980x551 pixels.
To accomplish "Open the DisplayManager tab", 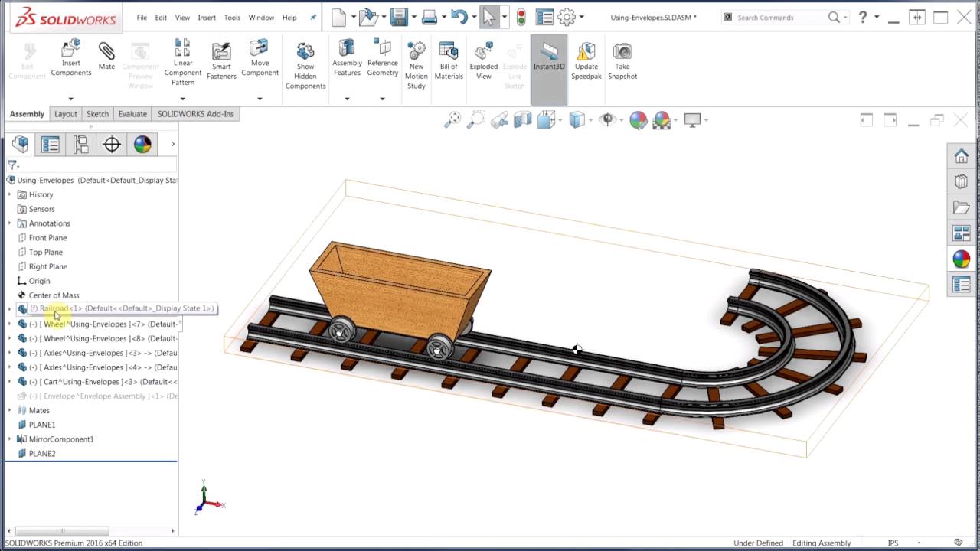I will pos(142,144).
